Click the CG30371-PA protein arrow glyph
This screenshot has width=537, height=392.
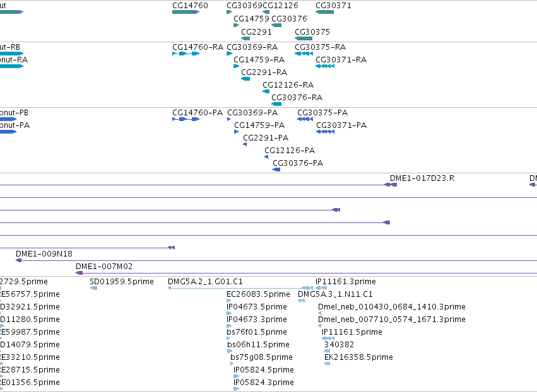coord(326,132)
